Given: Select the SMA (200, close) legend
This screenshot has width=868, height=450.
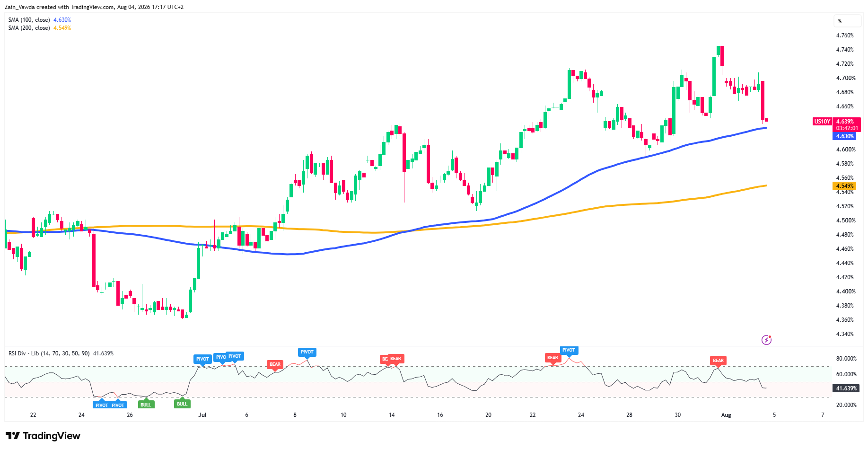Looking at the screenshot, I should pos(40,28).
